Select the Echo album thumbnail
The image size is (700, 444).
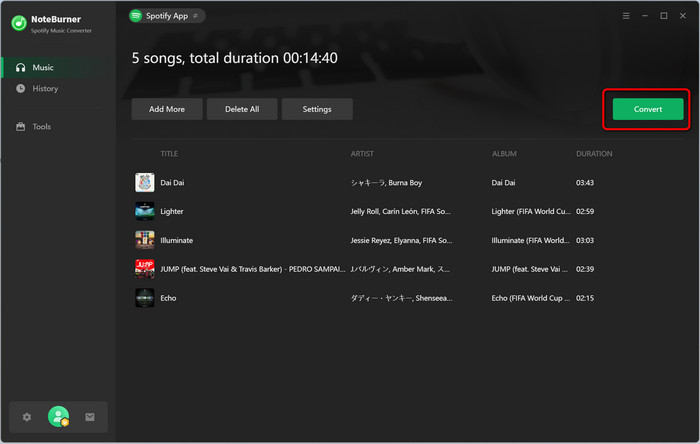(145, 298)
